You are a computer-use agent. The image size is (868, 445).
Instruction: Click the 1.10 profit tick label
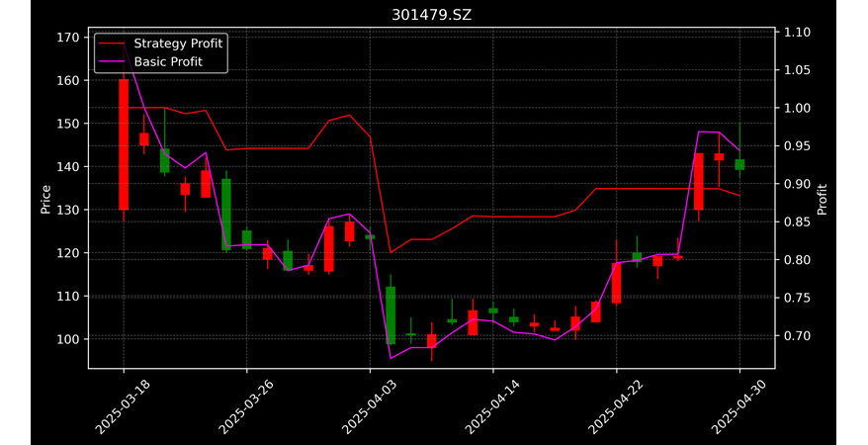[x=798, y=33]
